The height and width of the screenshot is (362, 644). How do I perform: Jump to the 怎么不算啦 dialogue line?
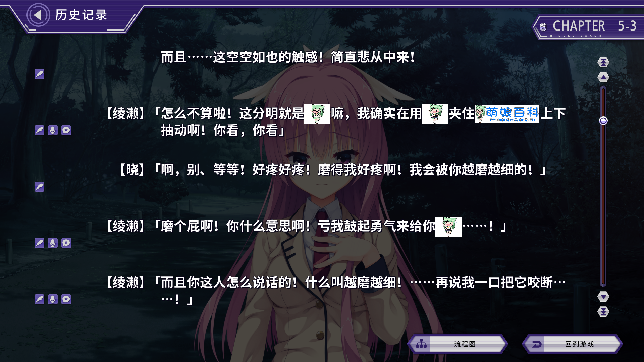pyautogui.click(x=39, y=130)
